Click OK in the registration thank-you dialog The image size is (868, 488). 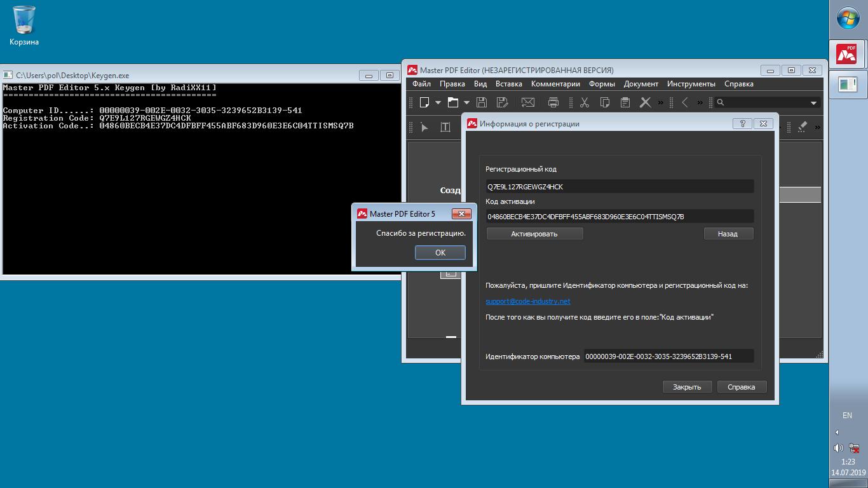click(x=440, y=252)
